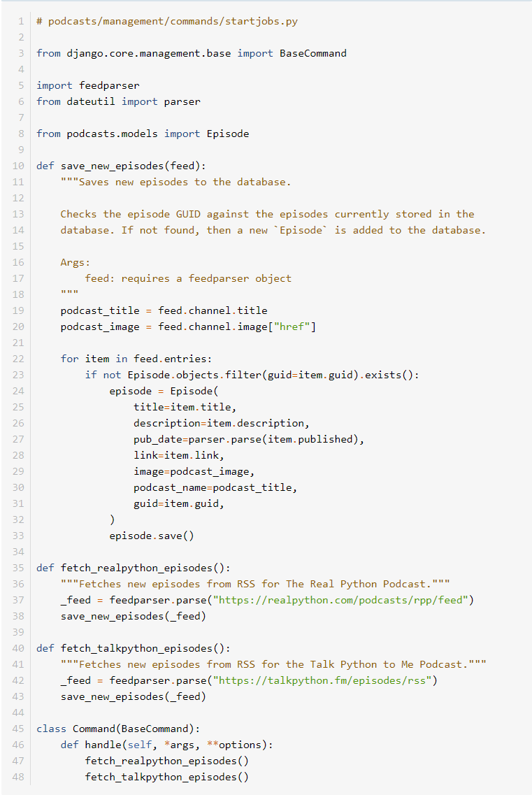Image resolution: width=532 pixels, height=795 pixels.
Task: Click line number 35
Action: (x=18, y=568)
